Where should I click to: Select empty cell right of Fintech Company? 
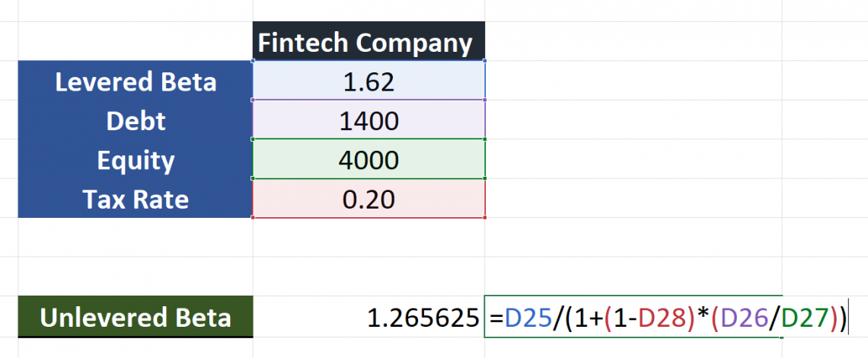tap(632, 42)
